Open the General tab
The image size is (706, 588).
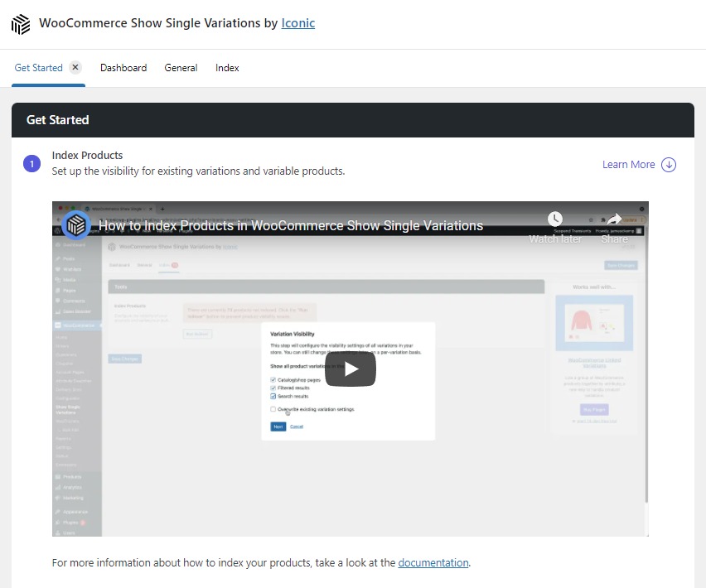(x=181, y=67)
